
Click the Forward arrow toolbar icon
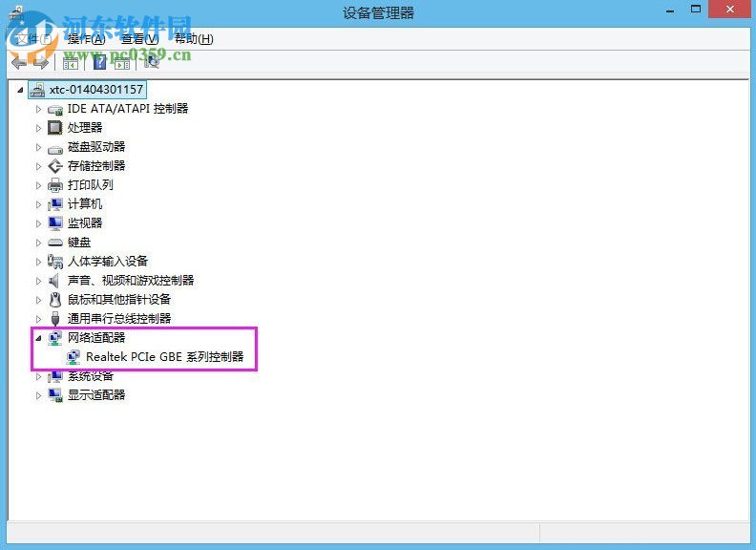(41, 62)
